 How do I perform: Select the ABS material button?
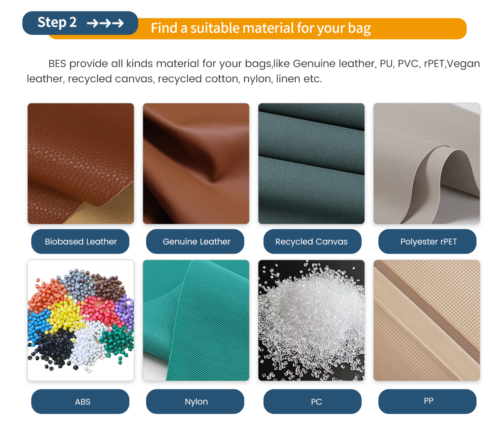[x=80, y=401]
